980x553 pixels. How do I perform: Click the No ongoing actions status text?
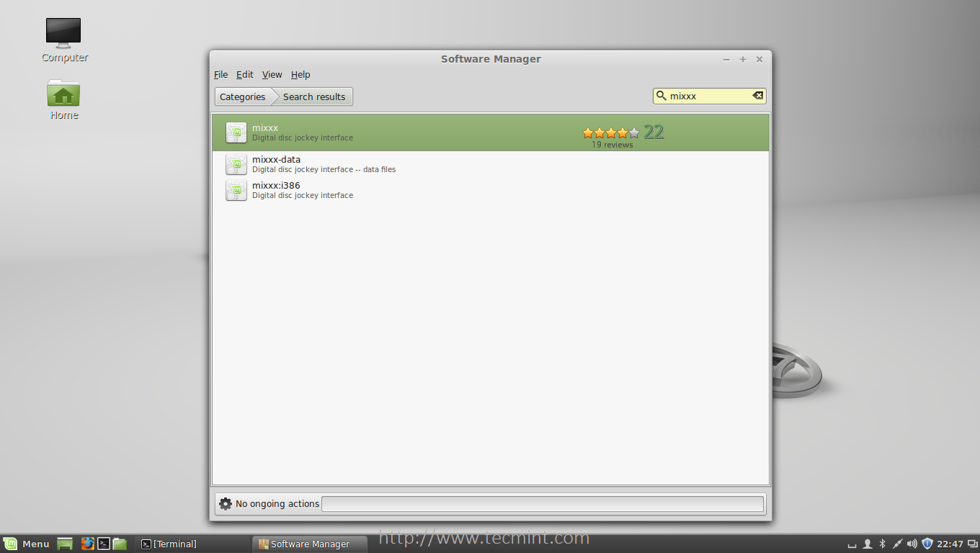277,504
